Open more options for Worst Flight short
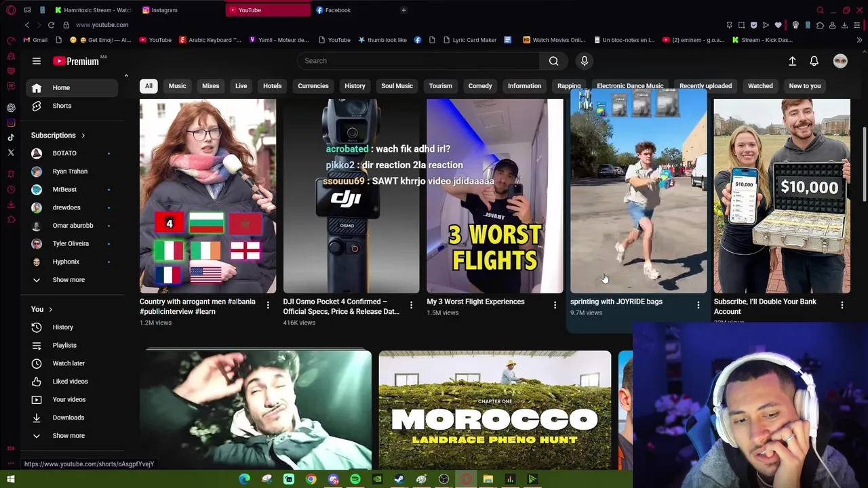 pyautogui.click(x=555, y=306)
